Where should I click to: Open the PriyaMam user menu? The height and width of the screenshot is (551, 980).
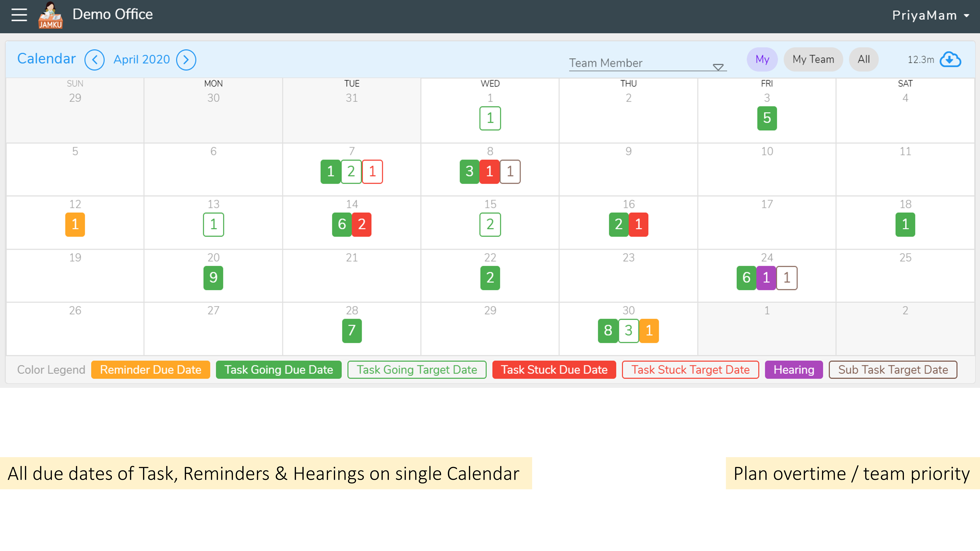pyautogui.click(x=930, y=15)
